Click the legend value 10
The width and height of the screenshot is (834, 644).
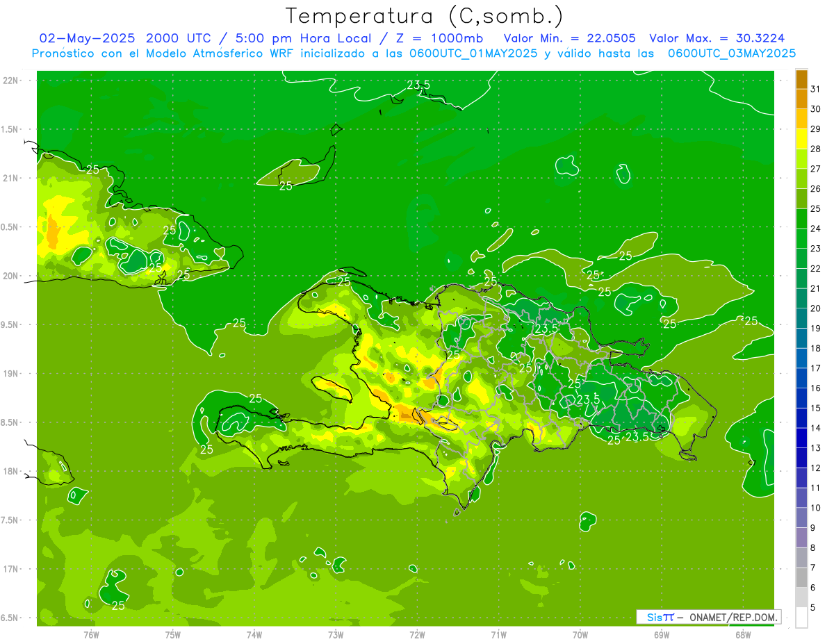pos(815,508)
